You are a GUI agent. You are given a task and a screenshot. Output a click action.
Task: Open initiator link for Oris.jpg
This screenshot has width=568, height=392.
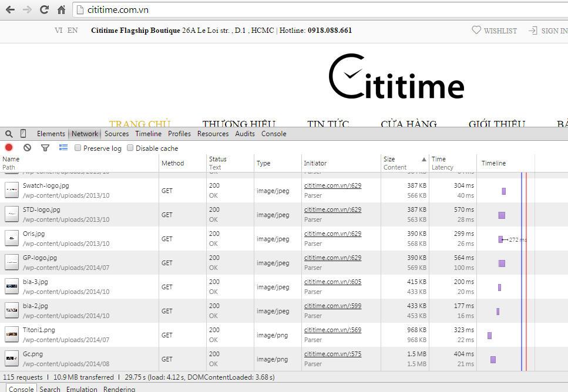click(332, 234)
